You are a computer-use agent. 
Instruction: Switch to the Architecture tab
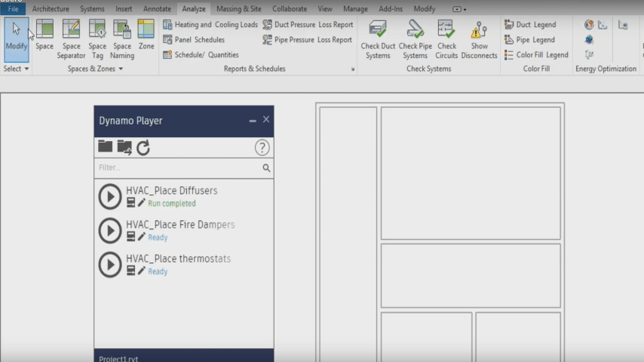click(x=51, y=8)
